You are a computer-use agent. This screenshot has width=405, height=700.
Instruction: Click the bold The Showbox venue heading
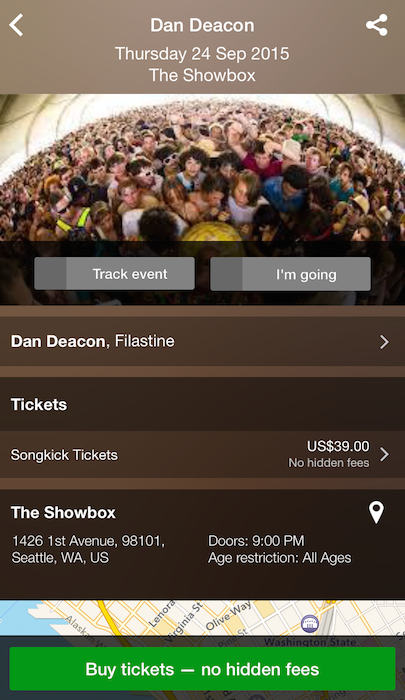(63, 512)
